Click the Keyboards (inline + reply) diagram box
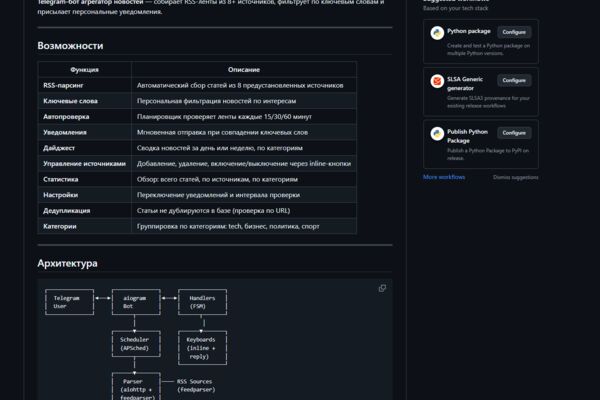The height and width of the screenshot is (400, 600). pyautogui.click(x=202, y=348)
